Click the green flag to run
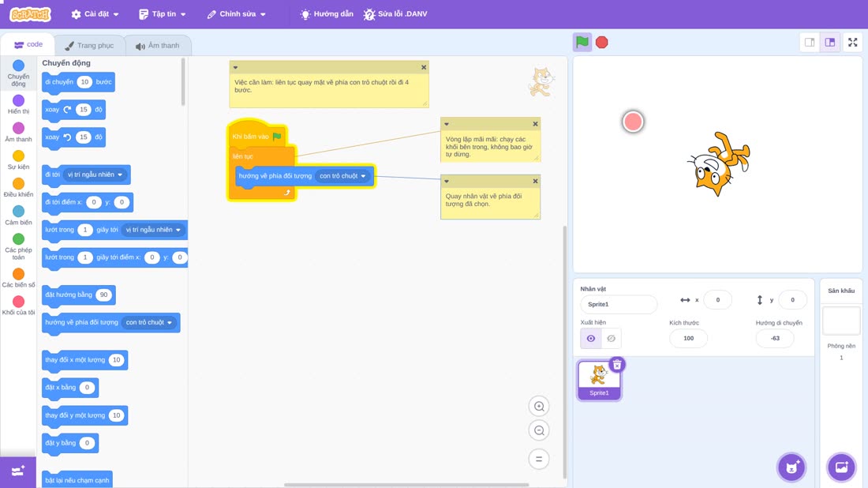The image size is (868, 488). click(x=582, y=42)
